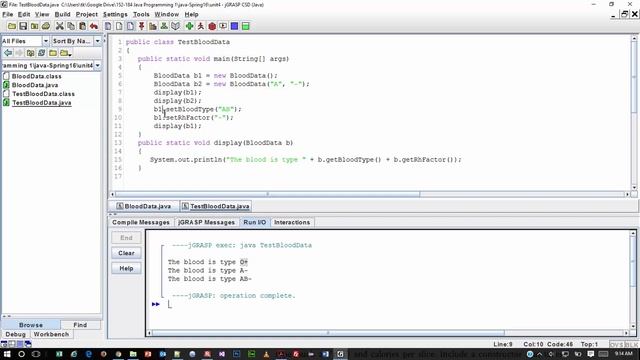
Task: Click the Task View taskbar icon
Action: (x=36, y=354)
